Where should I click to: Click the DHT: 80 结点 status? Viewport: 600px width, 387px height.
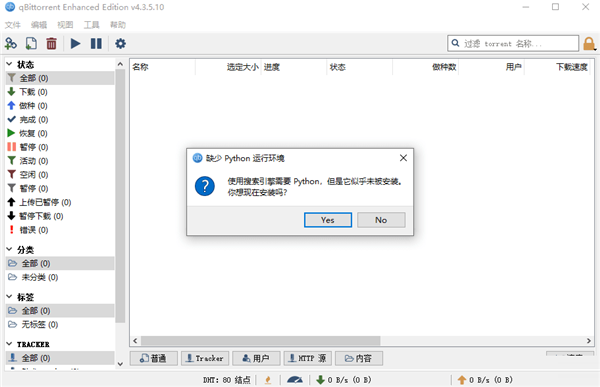pyautogui.click(x=227, y=380)
